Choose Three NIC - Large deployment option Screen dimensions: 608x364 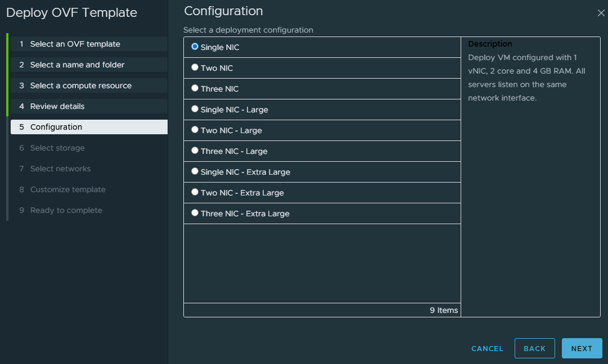click(x=195, y=151)
